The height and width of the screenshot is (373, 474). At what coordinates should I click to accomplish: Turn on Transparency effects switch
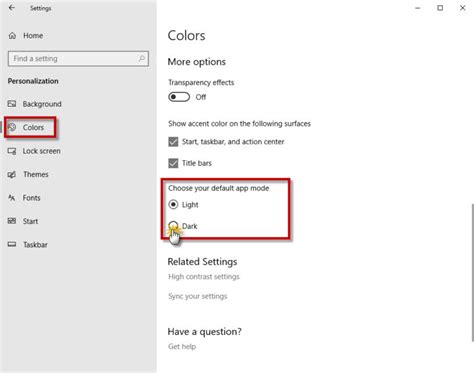(179, 97)
